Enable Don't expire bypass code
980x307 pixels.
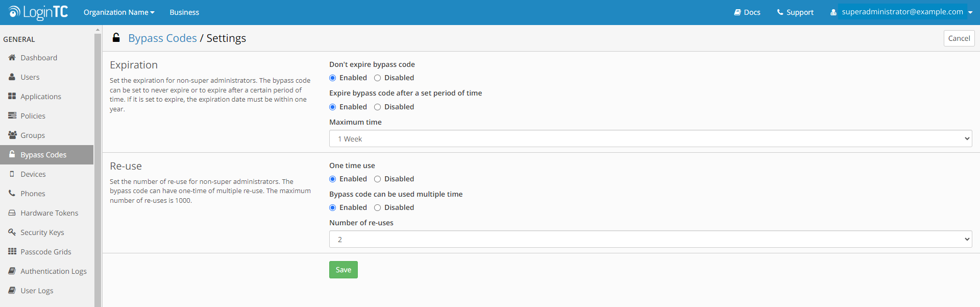(333, 78)
